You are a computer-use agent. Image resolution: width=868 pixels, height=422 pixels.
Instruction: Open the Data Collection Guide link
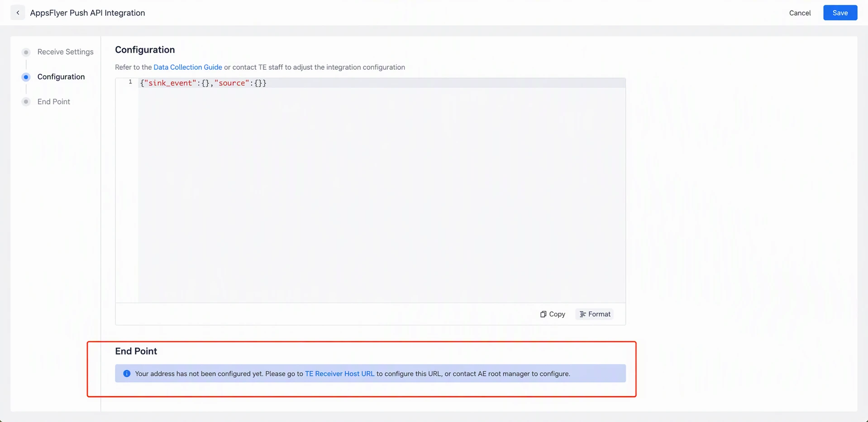[x=188, y=67]
